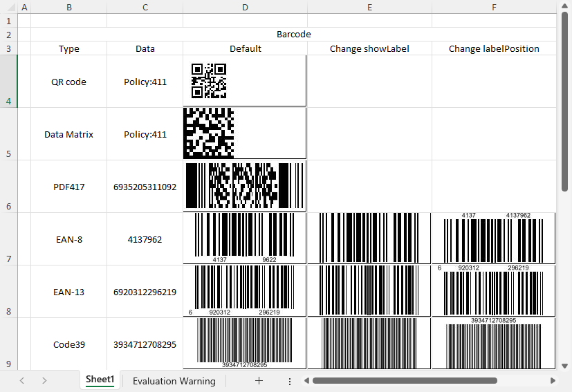Select row 9 header
The height and width of the screenshot is (392, 572).
(x=9, y=344)
